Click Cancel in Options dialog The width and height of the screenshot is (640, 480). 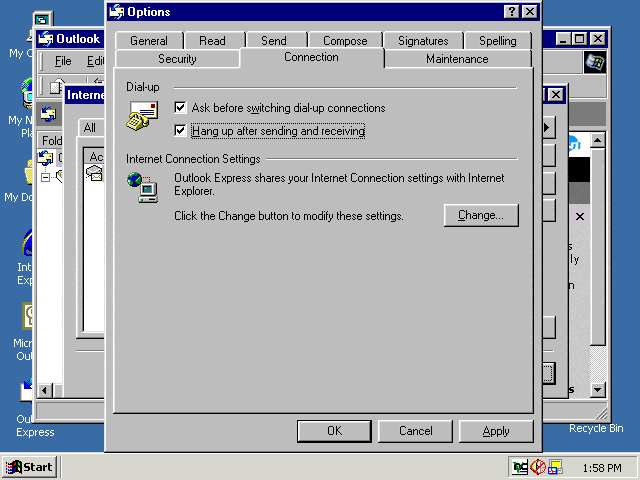(416, 431)
